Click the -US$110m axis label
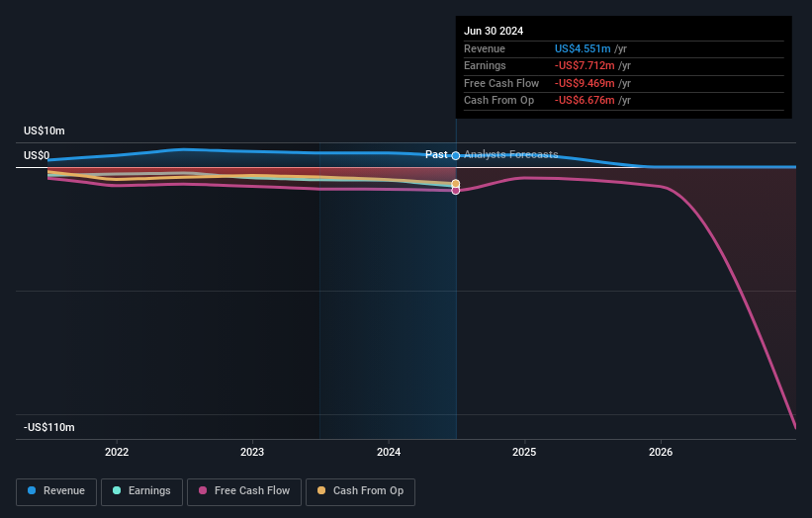 pyautogui.click(x=49, y=427)
